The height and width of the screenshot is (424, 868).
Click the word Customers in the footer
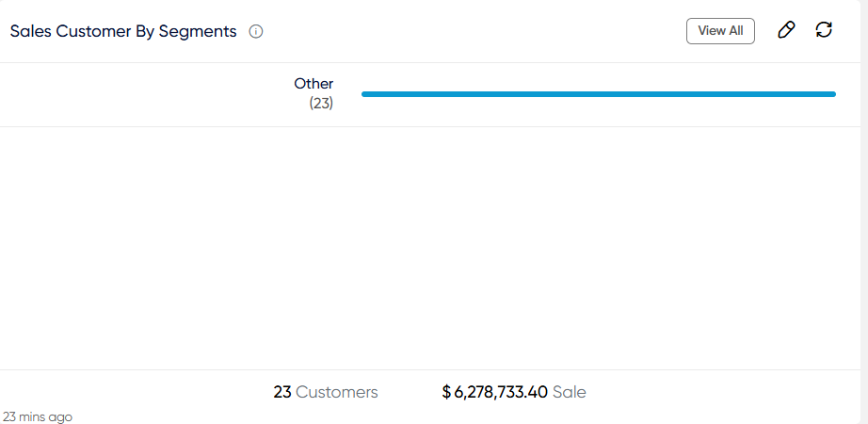(x=337, y=392)
